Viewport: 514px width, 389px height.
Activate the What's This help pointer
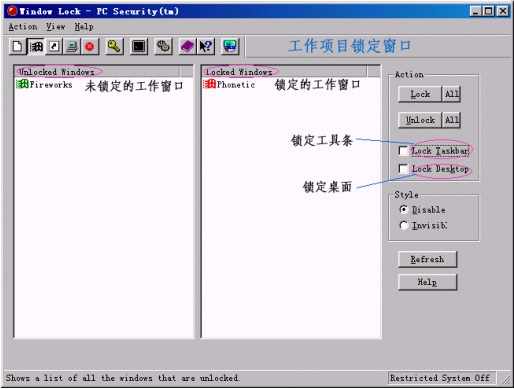pos(206,46)
